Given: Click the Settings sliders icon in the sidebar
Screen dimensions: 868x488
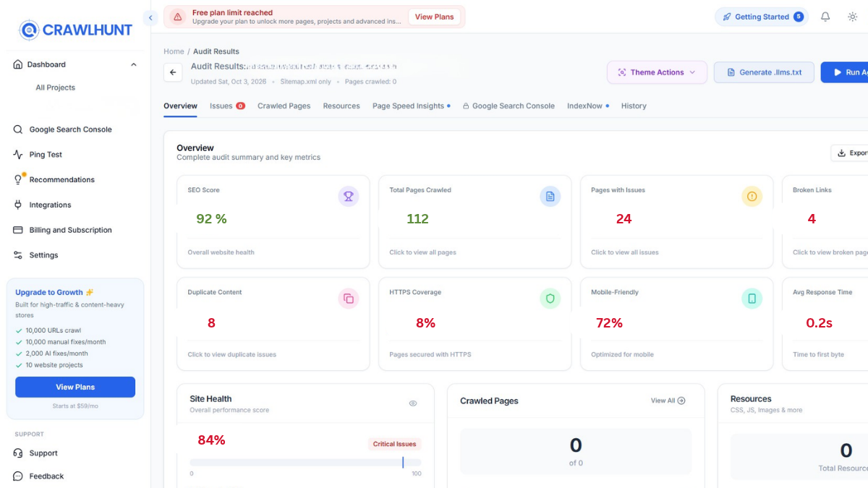Looking at the screenshot, I should pos(18,255).
